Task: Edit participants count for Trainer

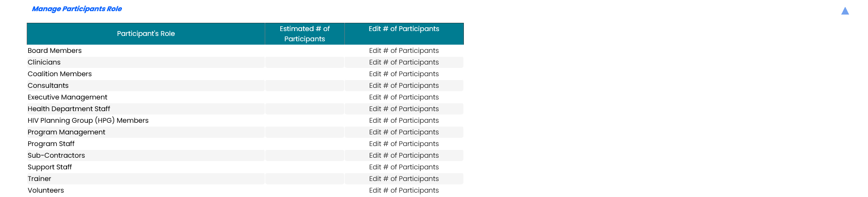Action: [x=404, y=179]
